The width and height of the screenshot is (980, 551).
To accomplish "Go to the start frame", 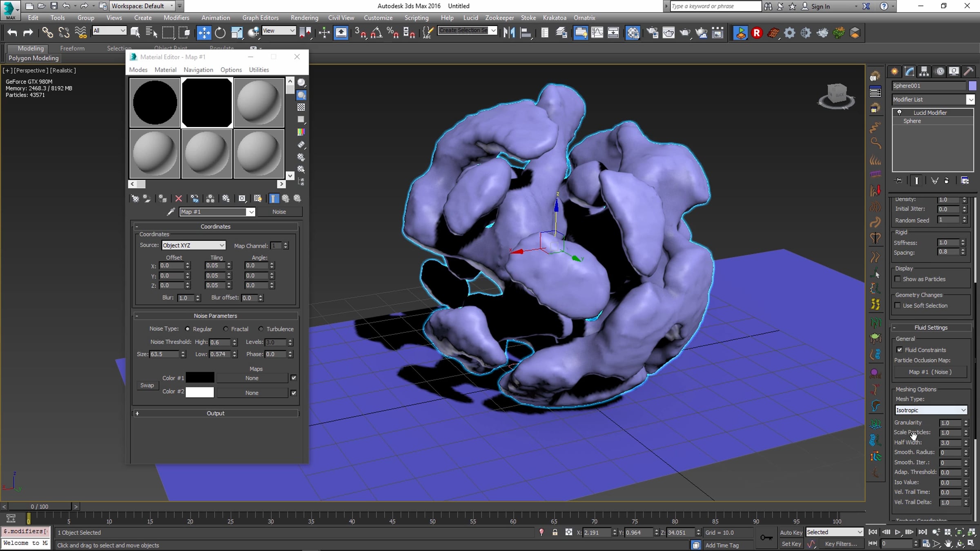I will 872,532.
